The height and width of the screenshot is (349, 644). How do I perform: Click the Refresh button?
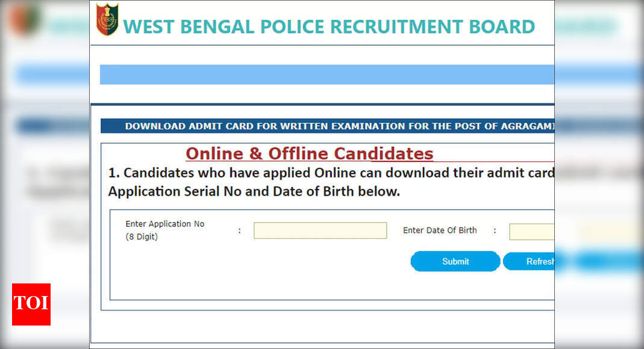(529, 261)
